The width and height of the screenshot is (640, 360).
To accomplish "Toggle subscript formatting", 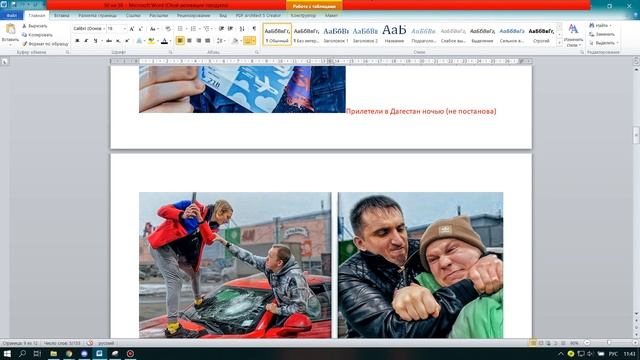I will pyautogui.click(x=118, y=41).
